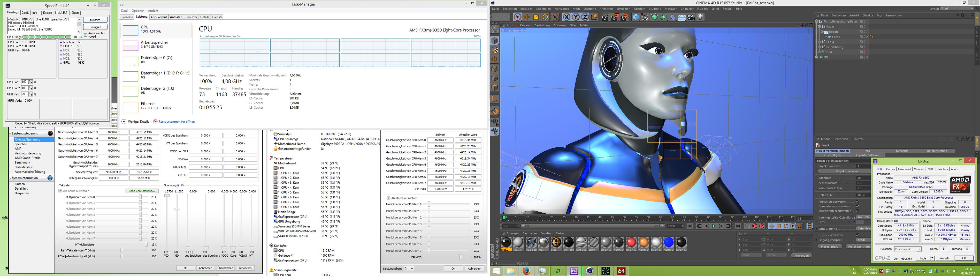This screenshot has height=276, width=980.
Task: Select the Scale tool in Cinema 4D toolbar
Action: tap(536, 17)
